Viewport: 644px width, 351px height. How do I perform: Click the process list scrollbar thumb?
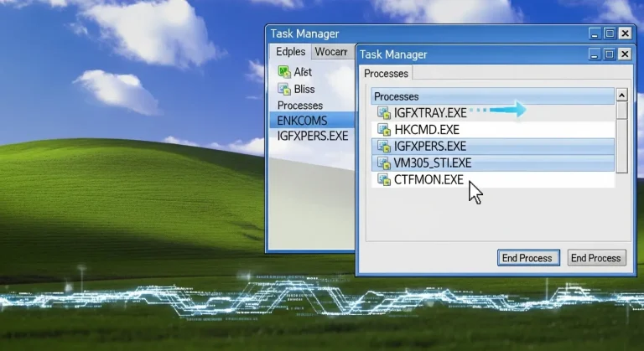click(x=622, y=111)
